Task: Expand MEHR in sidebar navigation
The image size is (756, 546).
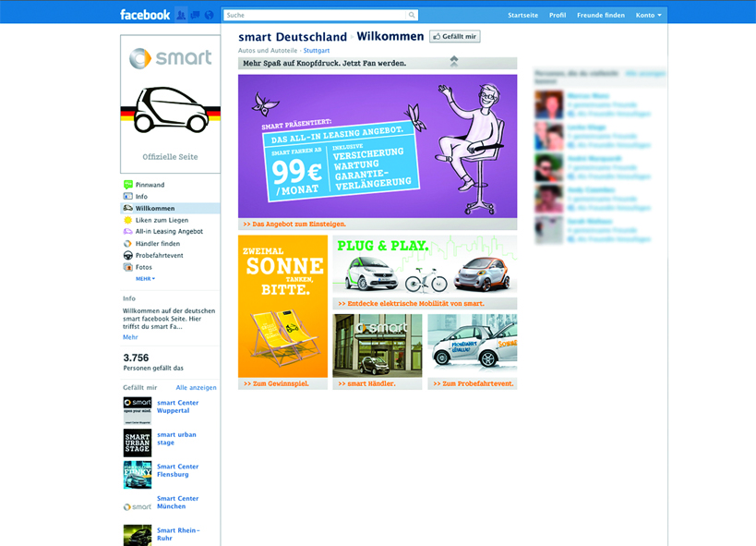Action: point(145,279)
